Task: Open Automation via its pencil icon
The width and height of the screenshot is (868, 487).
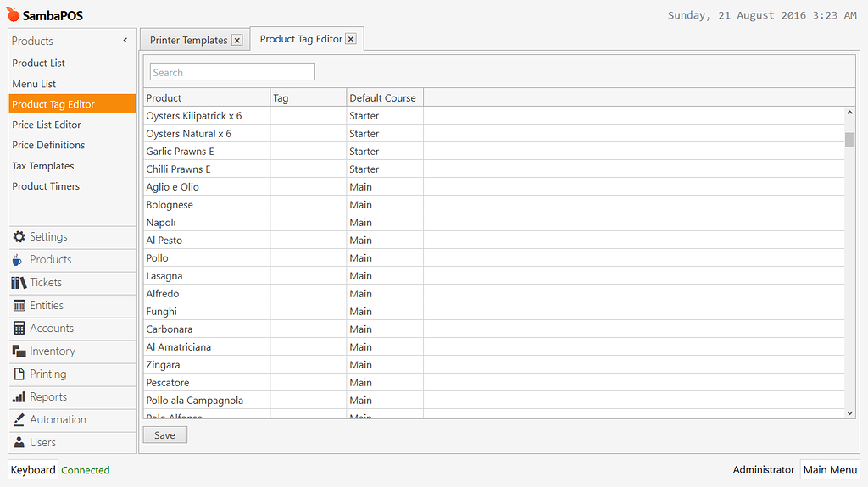Action: [x=19, y=420]
